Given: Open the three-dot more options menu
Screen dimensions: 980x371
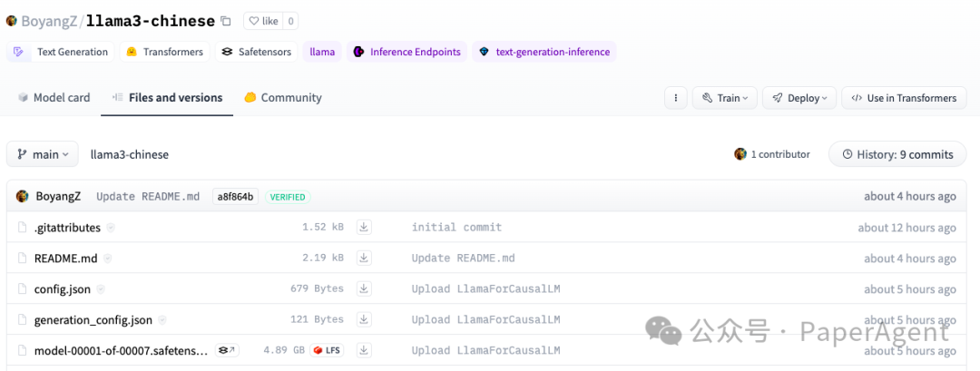Looking at the screenshot, I should [676, 98].
